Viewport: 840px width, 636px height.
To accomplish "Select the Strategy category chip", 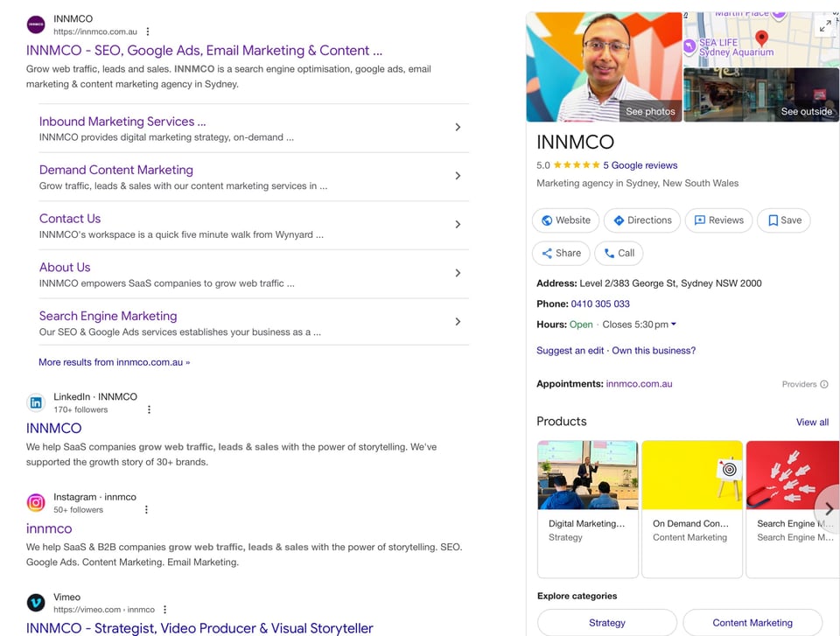I will (x=607, y=623).
